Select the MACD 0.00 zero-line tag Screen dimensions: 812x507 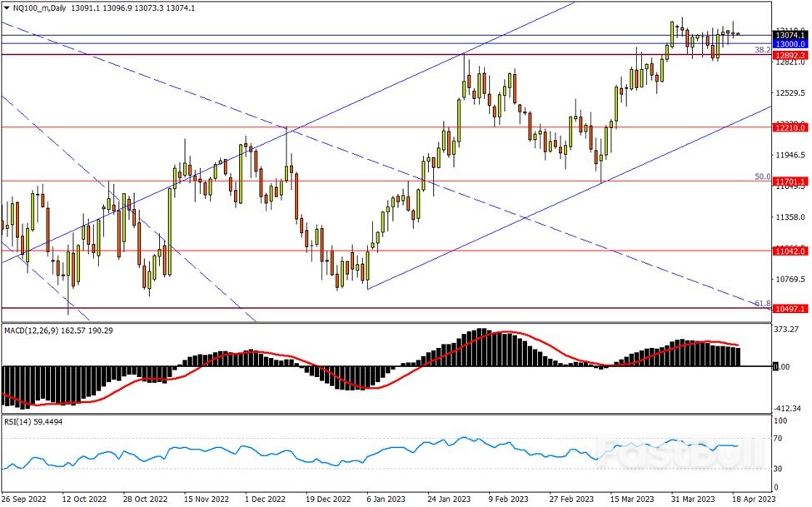click(781, 366)
